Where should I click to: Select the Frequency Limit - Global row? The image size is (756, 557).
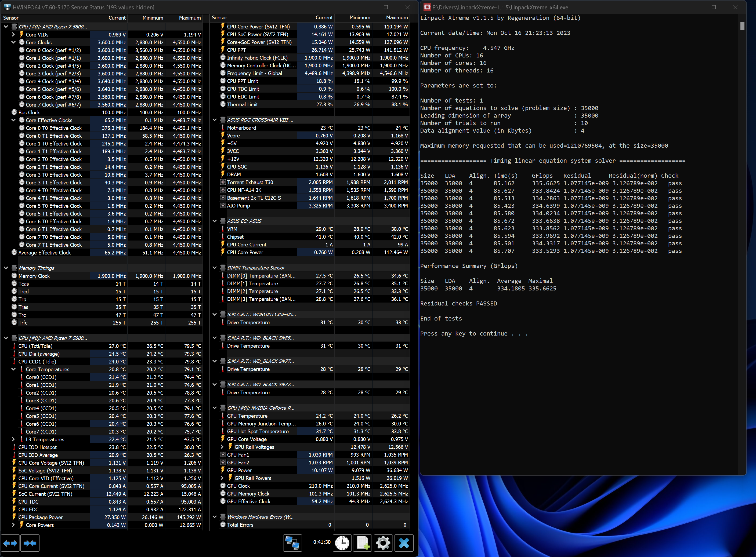(310, 73)
